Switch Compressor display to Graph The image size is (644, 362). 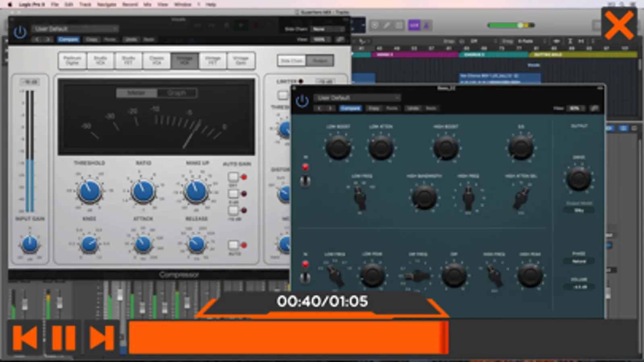(177, 93)
